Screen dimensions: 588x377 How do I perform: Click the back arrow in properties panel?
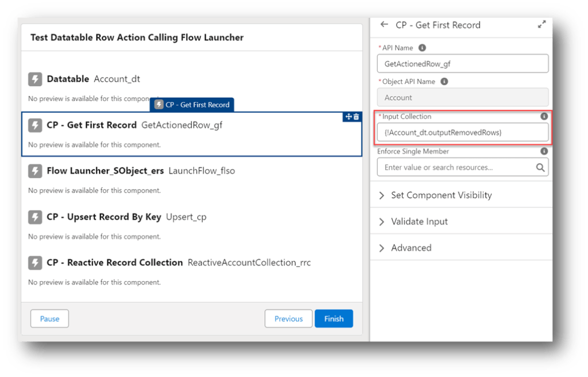[385, 25]
